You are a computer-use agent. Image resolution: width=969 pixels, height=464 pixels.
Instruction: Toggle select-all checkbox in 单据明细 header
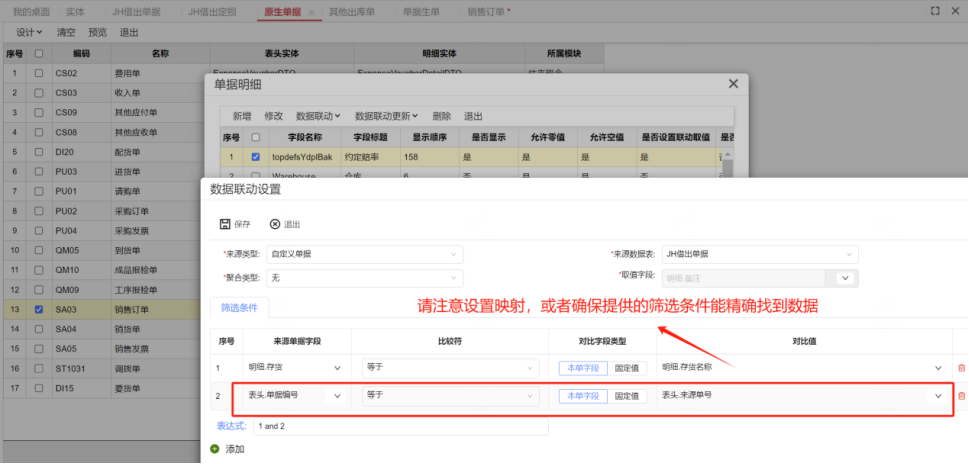[255, 137]
